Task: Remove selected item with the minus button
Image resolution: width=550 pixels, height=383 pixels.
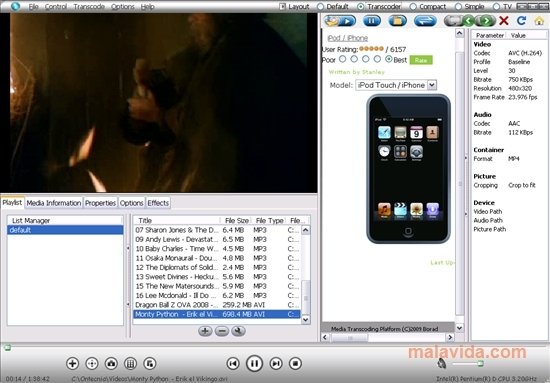Action: [x=222, y=331]
